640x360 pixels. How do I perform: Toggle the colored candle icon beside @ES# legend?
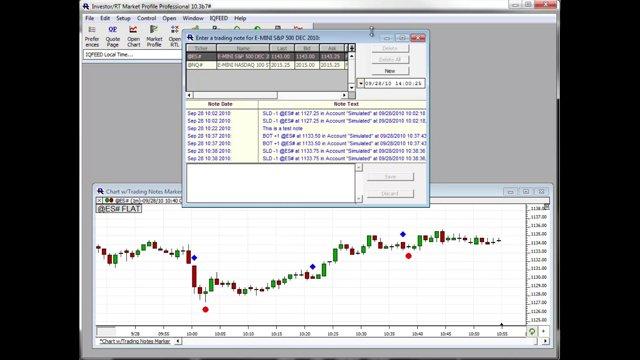click(x=109, y=200)
